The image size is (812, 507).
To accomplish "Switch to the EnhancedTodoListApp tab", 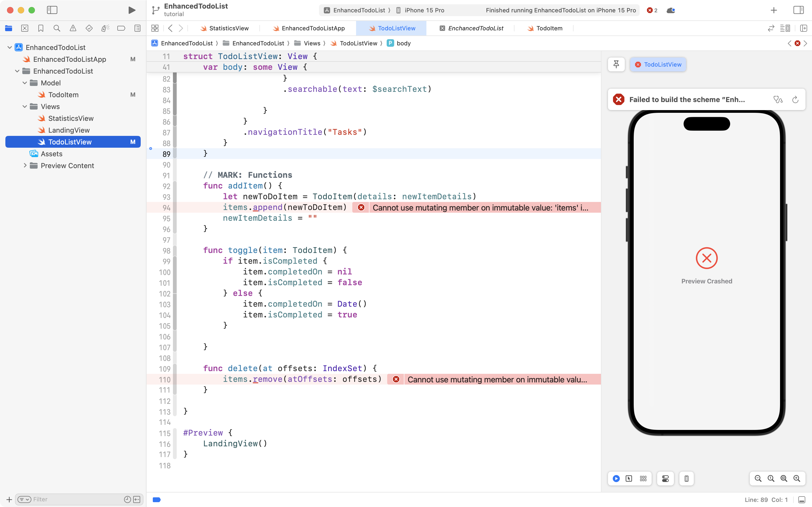I will [313, 28].
